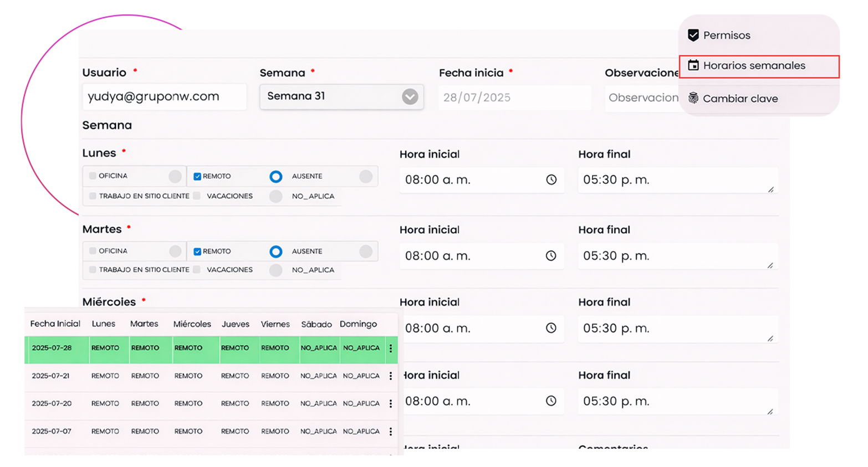Viewport: 868px width, 467px height.
Task: Click the Fecha inicia date field
Action: coord(514,97)
